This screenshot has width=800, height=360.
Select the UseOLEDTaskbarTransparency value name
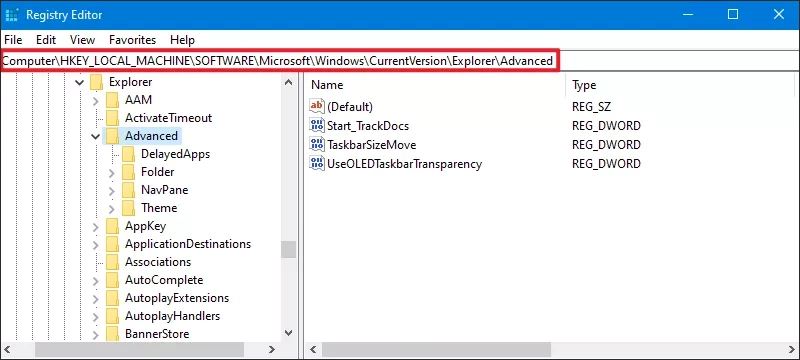pos(404,164)
